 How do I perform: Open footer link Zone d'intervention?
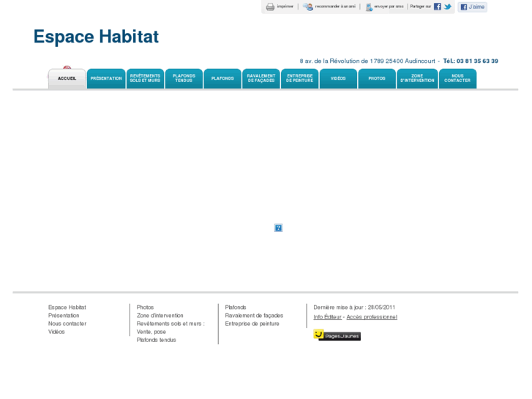point(160,316)
